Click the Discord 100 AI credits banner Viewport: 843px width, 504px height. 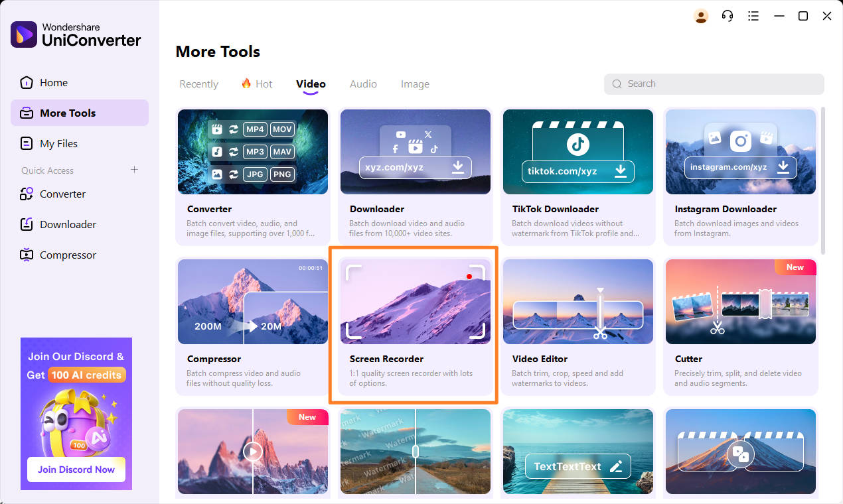76,414
